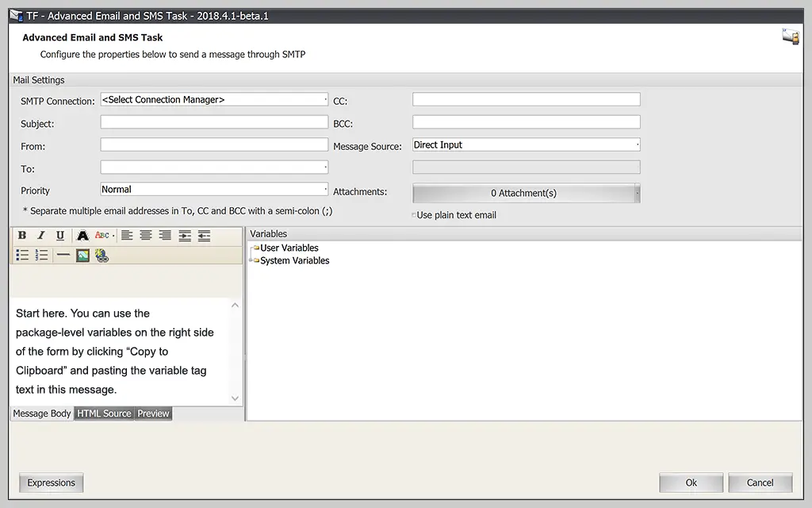Enable the "Use plain text email" checkbox
The image size is (812, 508).
[414, 214]
